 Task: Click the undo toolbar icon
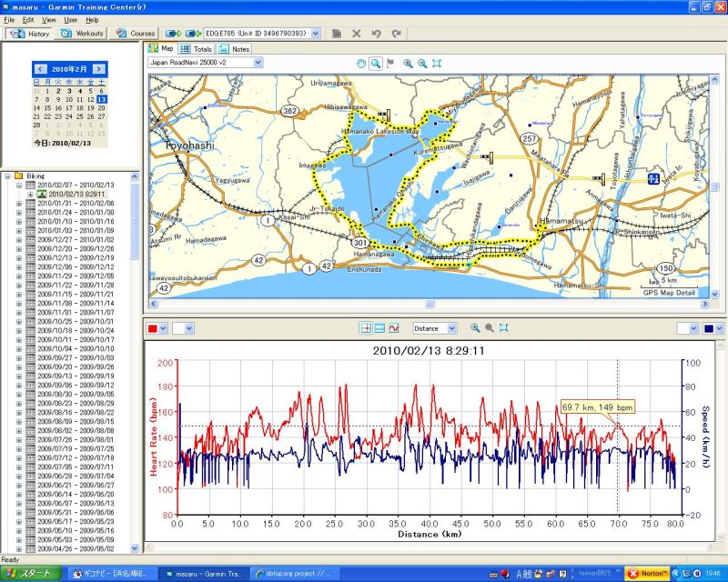tap(377, 34)
